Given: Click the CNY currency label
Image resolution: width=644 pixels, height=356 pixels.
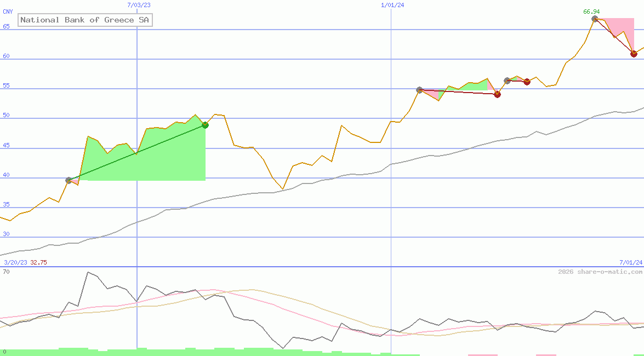Looking at the screenshot, I should click(8, 11).
